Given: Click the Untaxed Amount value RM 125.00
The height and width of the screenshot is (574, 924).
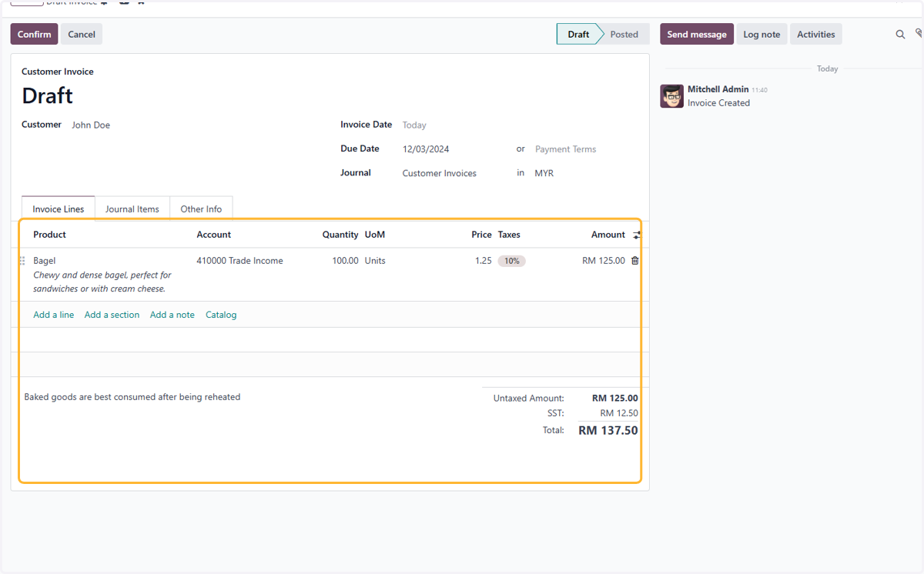Looking at the screenshot, I should pyautogui.click(x=615, y=399).
